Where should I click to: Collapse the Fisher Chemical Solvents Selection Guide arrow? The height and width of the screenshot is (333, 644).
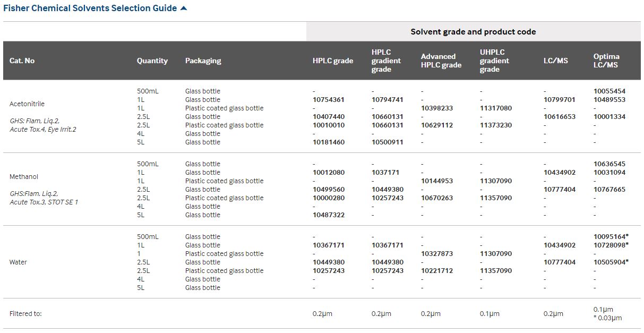184,8
